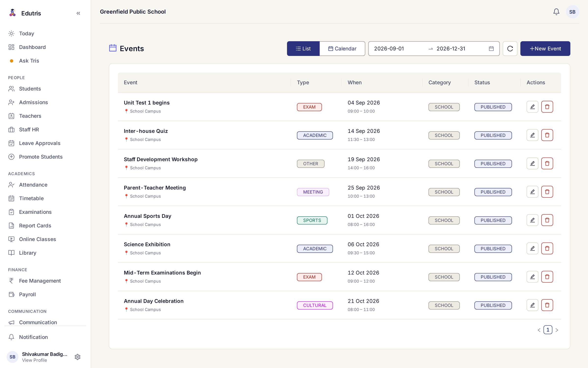The width and height of the screenshot is (588, 368).
Task: Open Students in the sidebar
Action: click(x=30, y=89)
